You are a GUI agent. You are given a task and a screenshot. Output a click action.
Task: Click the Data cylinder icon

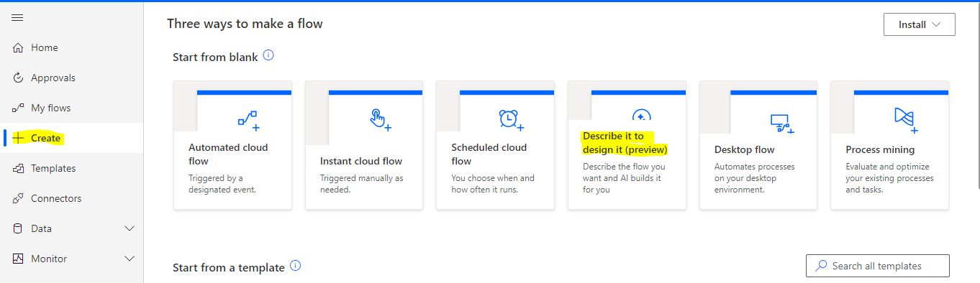pos(19,228)
